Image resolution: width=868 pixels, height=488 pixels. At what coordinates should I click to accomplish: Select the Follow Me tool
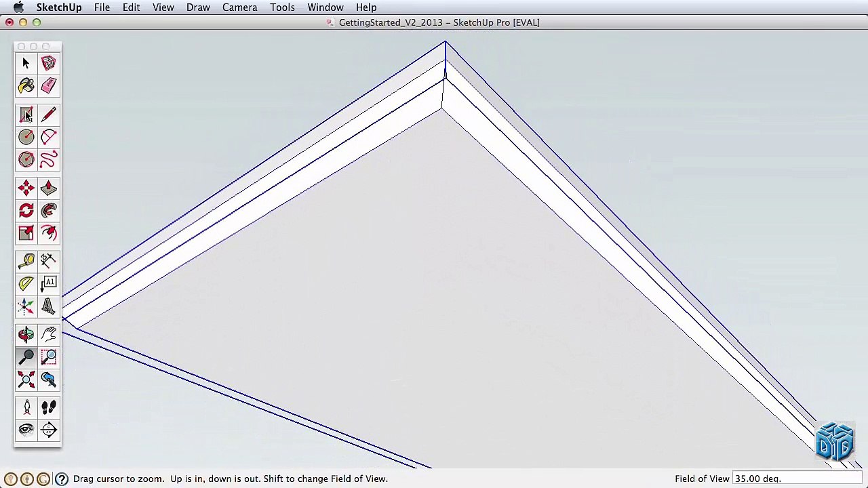[48, 211]
